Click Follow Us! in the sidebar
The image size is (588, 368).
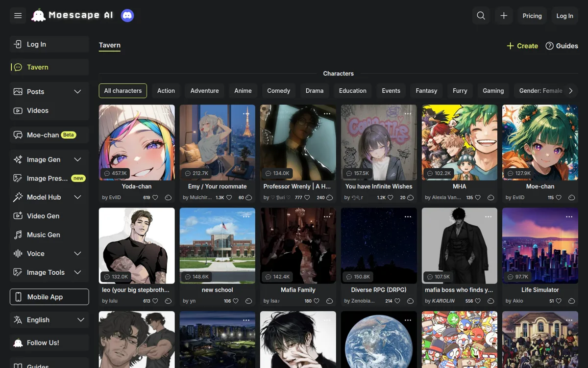49,343
